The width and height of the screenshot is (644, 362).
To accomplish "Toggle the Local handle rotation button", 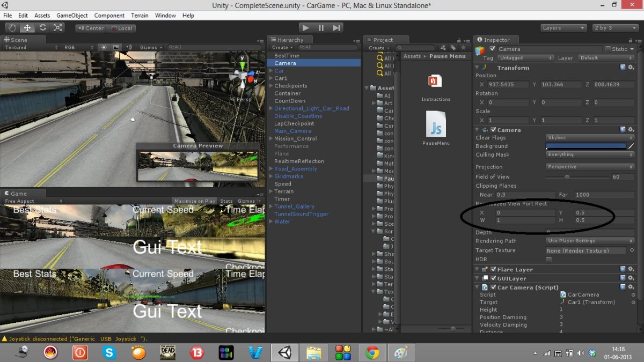I will (121, 28).
